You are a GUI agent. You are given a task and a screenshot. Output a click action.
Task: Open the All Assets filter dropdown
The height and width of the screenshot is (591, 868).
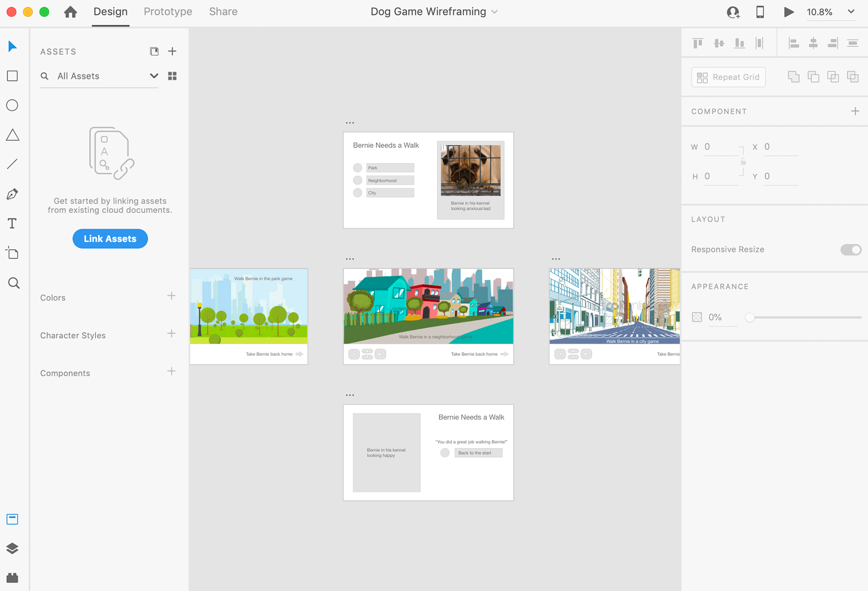pos(154,76)
